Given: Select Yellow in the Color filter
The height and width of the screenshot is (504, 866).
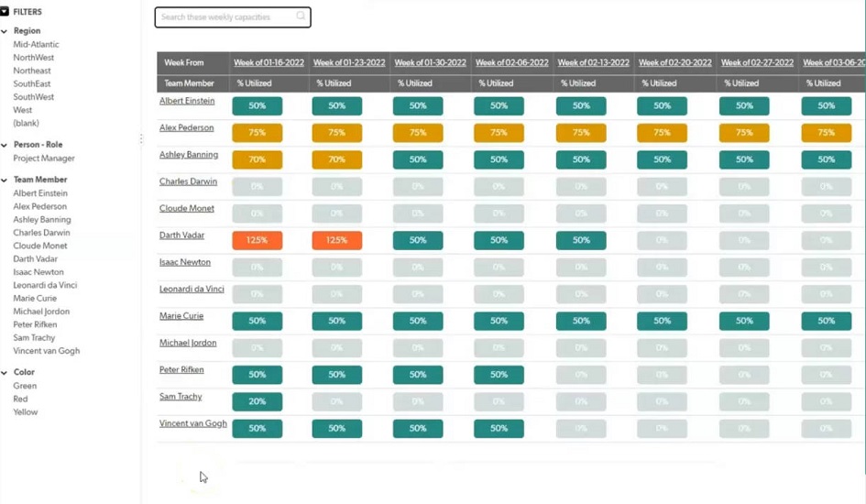Looking at the screenshot, I should click(x=26, y=412).
